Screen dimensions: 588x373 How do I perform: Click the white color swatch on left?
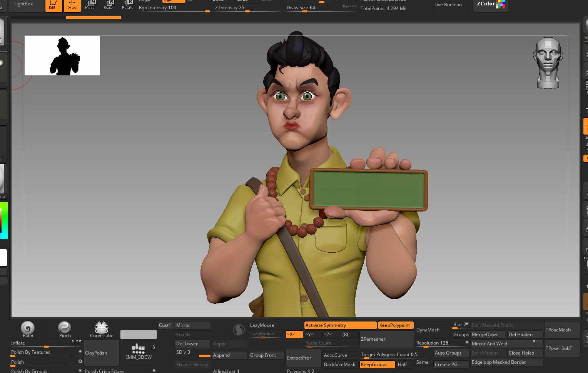tap(3, 258)
